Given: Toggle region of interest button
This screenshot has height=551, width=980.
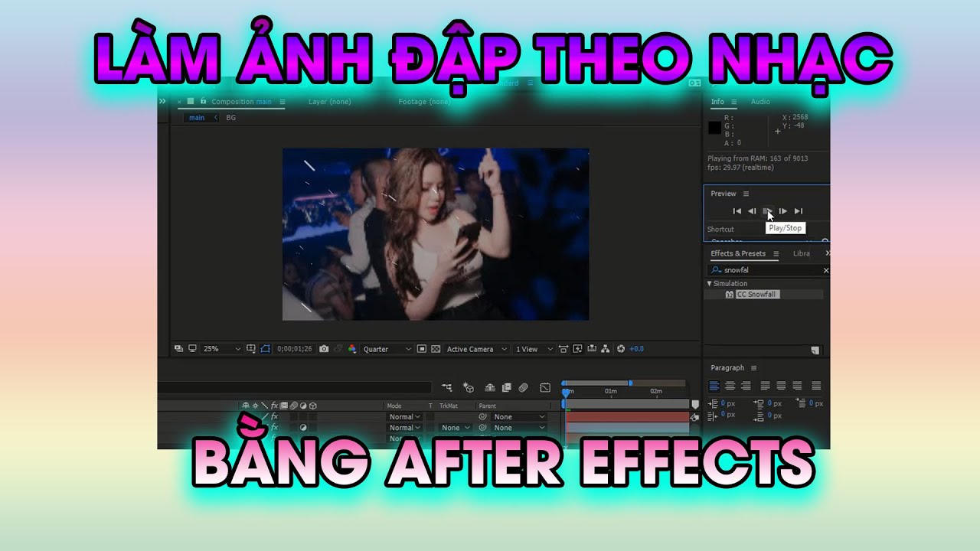Looking at the screenshot, I should [422, 349].
